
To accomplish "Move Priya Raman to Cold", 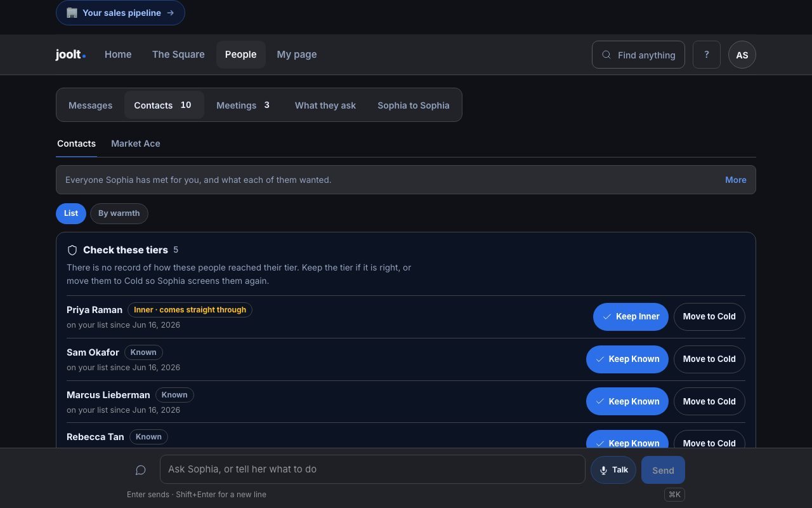I will [x=709, y=317].
